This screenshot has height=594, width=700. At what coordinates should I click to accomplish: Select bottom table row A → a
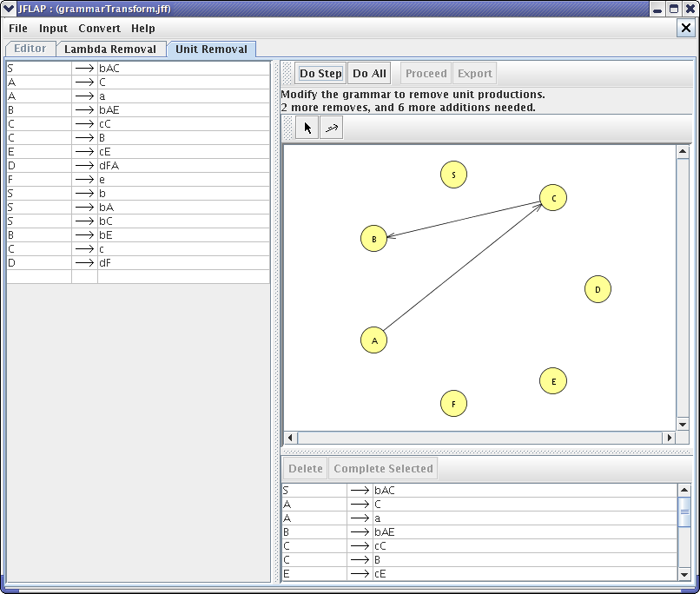480,518
